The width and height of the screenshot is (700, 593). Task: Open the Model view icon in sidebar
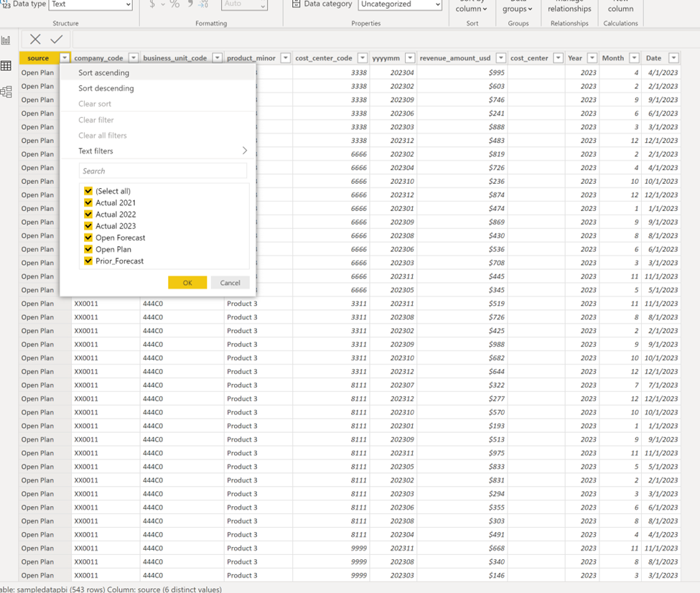coord(6,92)
